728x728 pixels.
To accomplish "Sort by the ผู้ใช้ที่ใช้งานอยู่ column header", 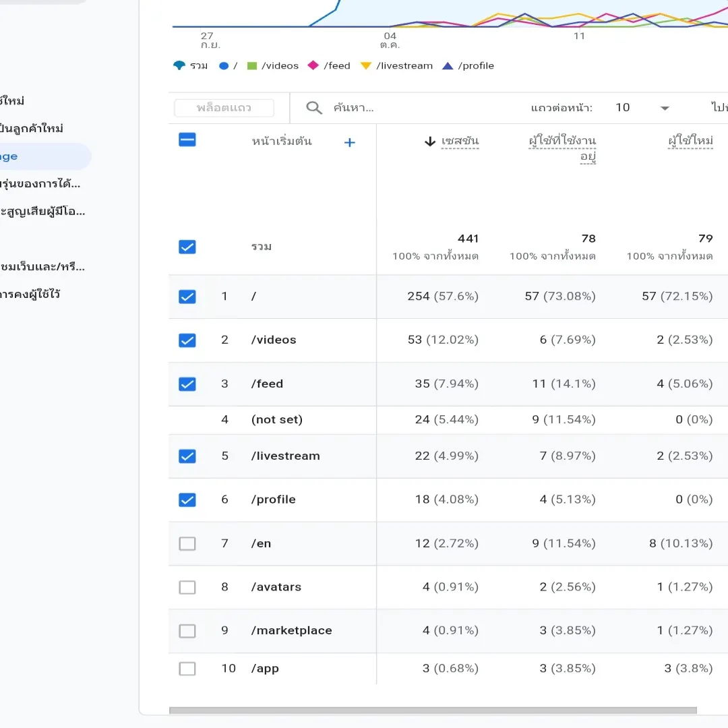I will pos(562,148).
